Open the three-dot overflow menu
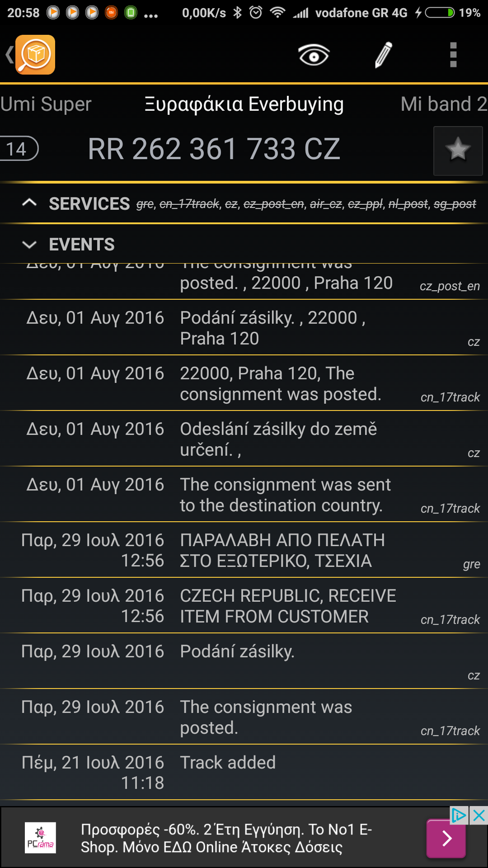This screenshot has width=488, height=868. coord(453,55)
